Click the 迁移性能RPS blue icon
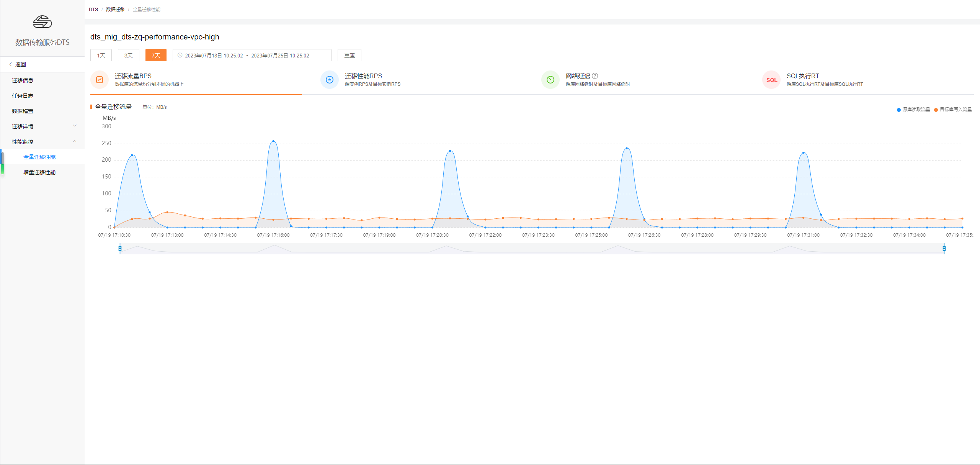 [329, 80]
